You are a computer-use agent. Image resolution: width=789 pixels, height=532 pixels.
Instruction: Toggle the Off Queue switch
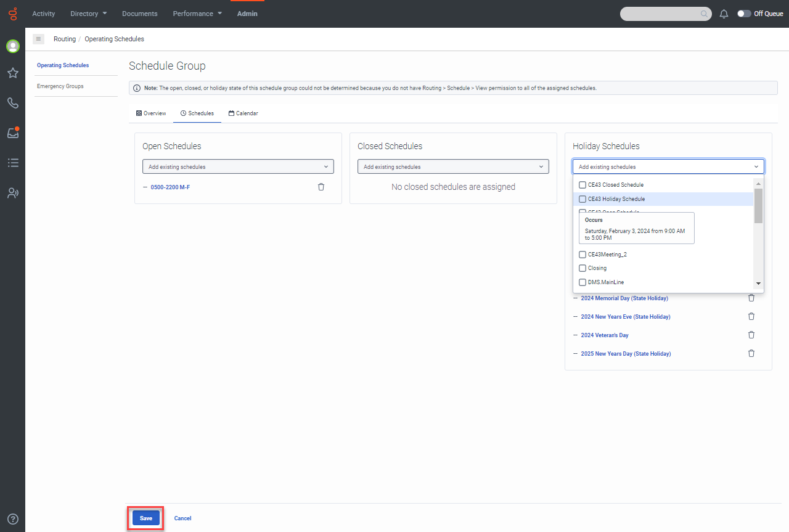744,14
